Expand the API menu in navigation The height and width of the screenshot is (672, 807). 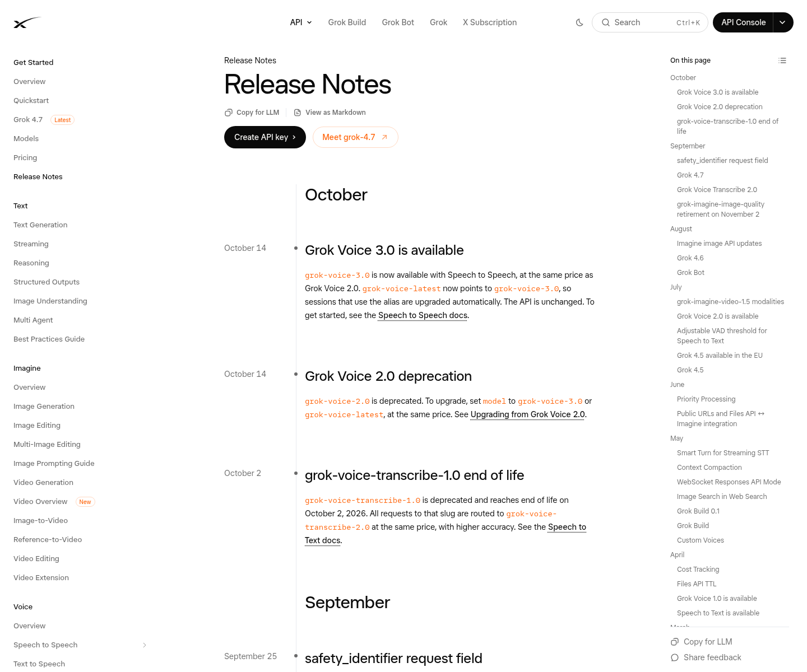click(x=301, y=22)
